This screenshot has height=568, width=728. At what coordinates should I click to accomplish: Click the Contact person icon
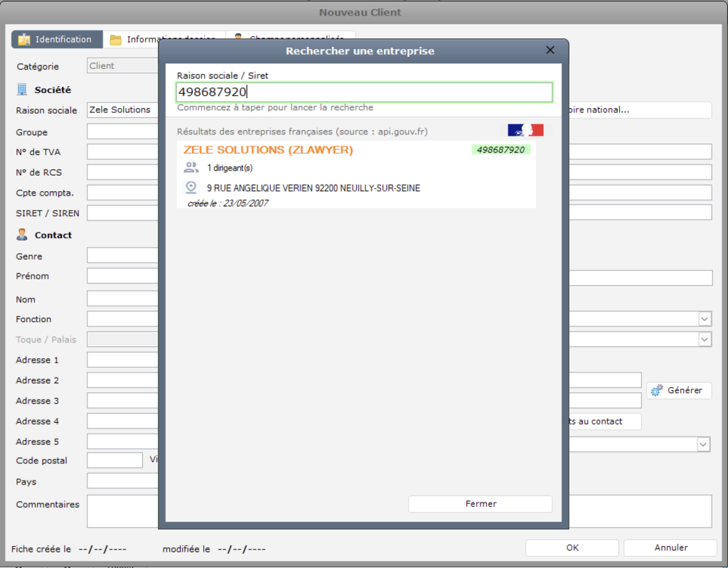coord(22,235)
